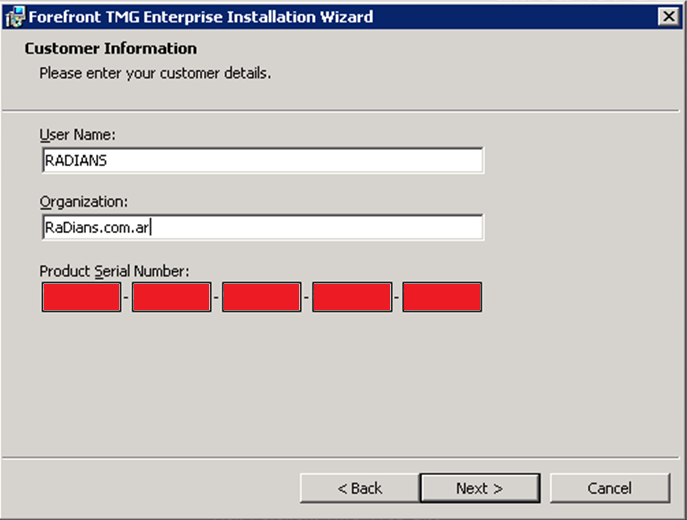687x520 pixels.
Task: Click the Organization label
Action: 84,201
